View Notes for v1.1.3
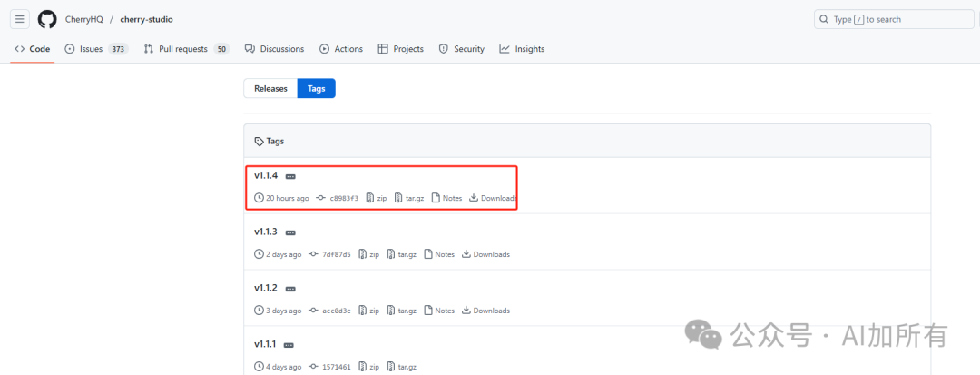The width and height of the screenshot is (980, 375). tap(439, 254)
